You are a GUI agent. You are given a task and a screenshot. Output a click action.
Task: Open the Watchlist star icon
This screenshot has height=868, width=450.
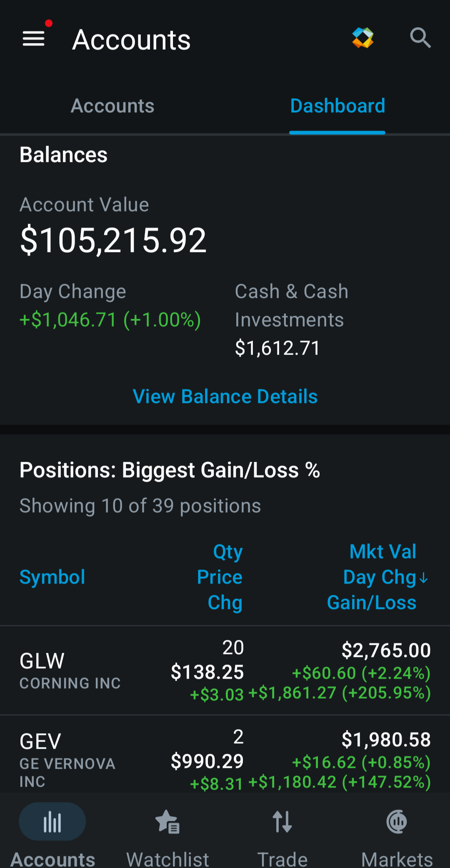click(x=167, y=822)
